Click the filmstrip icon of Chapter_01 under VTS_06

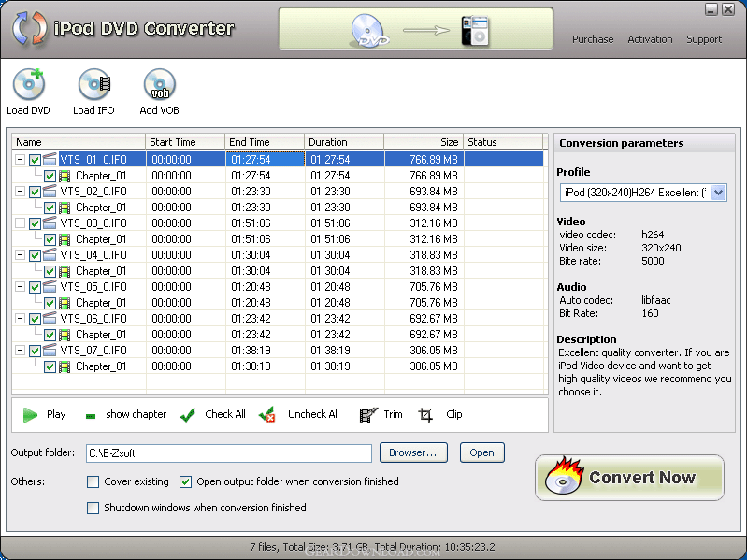point(65,335)
